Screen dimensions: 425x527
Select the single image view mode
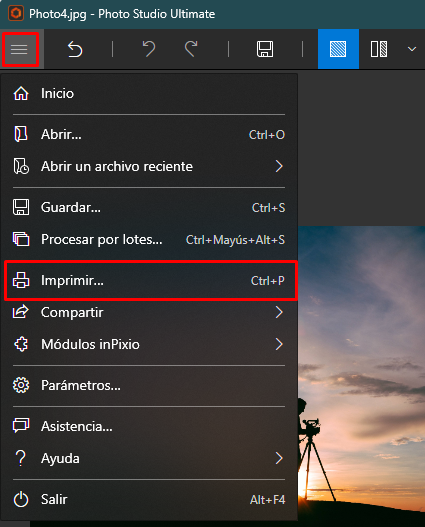[x=338, y=49]
